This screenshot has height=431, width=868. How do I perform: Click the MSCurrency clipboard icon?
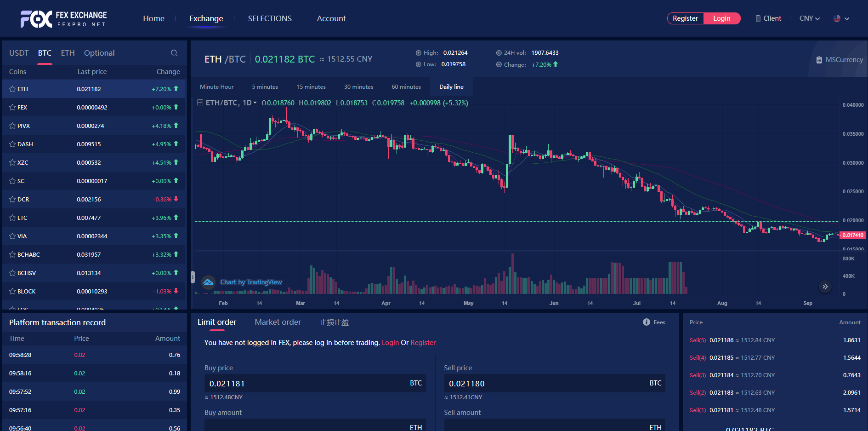819,60
